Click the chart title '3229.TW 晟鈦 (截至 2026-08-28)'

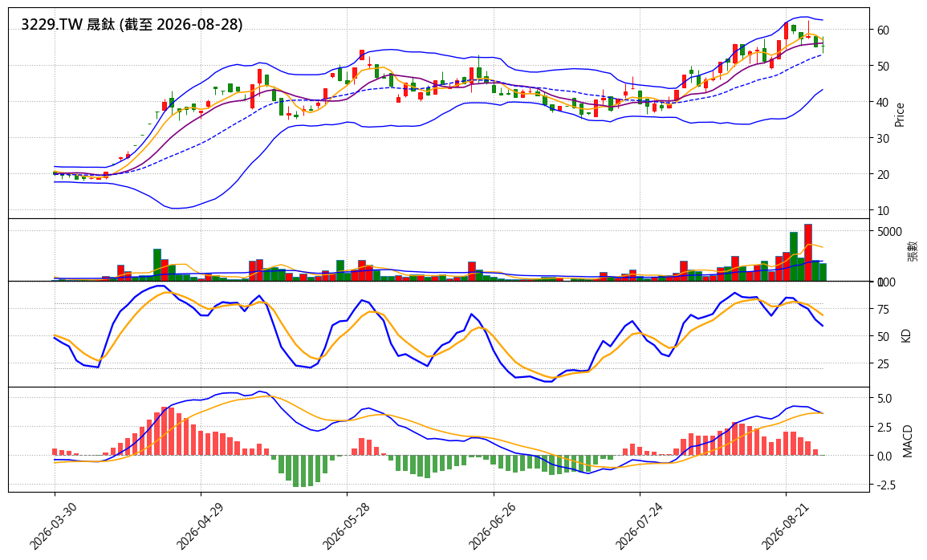point(132,24)
